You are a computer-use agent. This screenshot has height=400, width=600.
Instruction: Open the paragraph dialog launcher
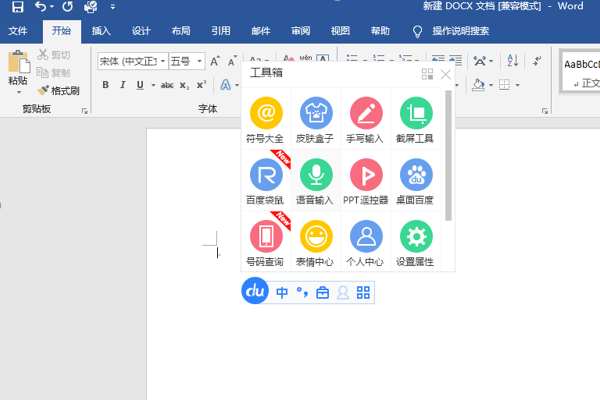coord(545,111)
